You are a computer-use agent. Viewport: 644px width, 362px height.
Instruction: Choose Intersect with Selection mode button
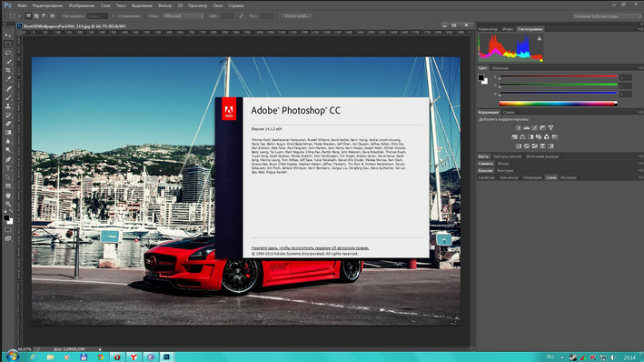point(53,16)
